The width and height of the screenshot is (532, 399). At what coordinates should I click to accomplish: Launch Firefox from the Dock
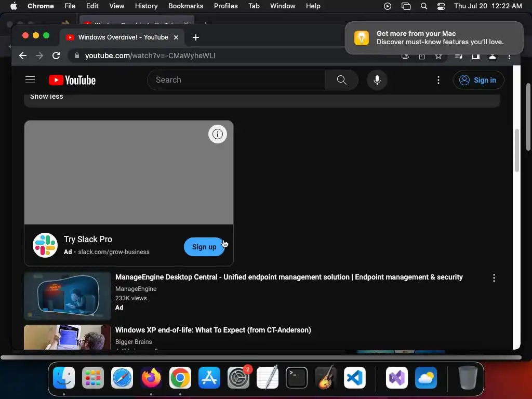point(151,378)
